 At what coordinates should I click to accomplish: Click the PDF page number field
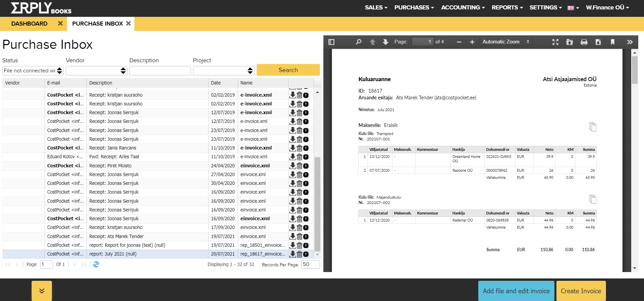423,42
